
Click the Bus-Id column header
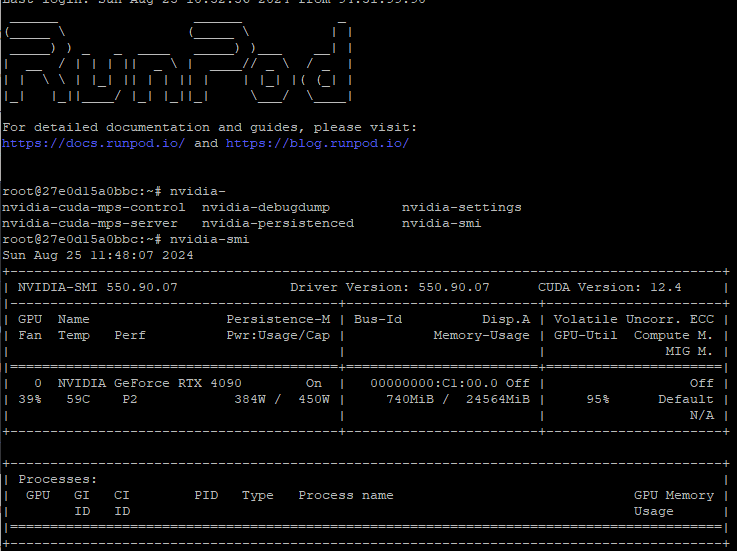point(378,319)
